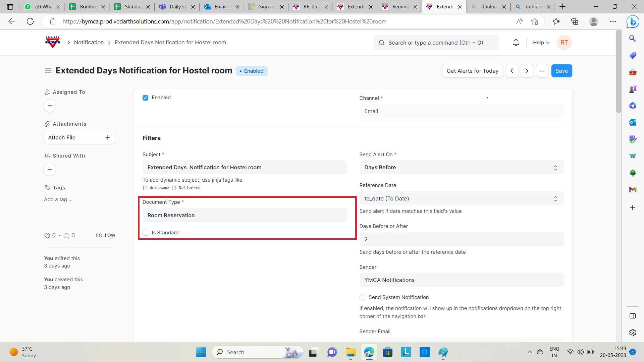Viewport: 644px width, 362px height.
Task: Go to the previous document arrow
Action: click(512, 71)
